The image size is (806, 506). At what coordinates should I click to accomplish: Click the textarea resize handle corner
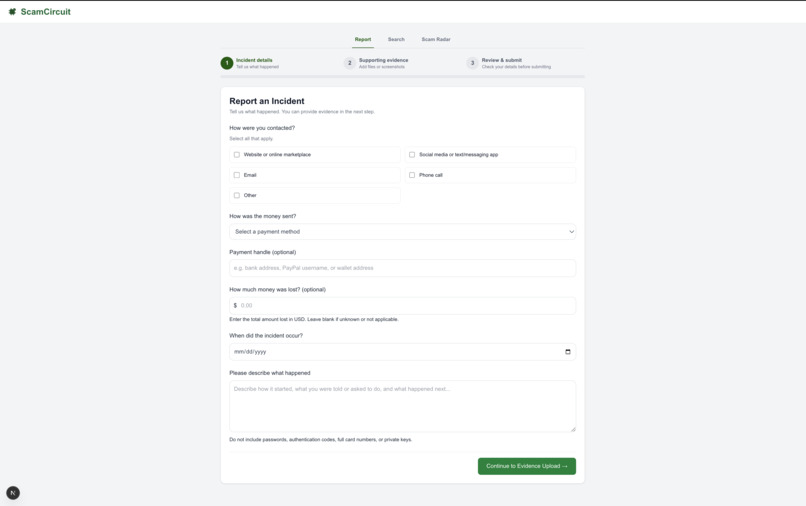(573, 429)
